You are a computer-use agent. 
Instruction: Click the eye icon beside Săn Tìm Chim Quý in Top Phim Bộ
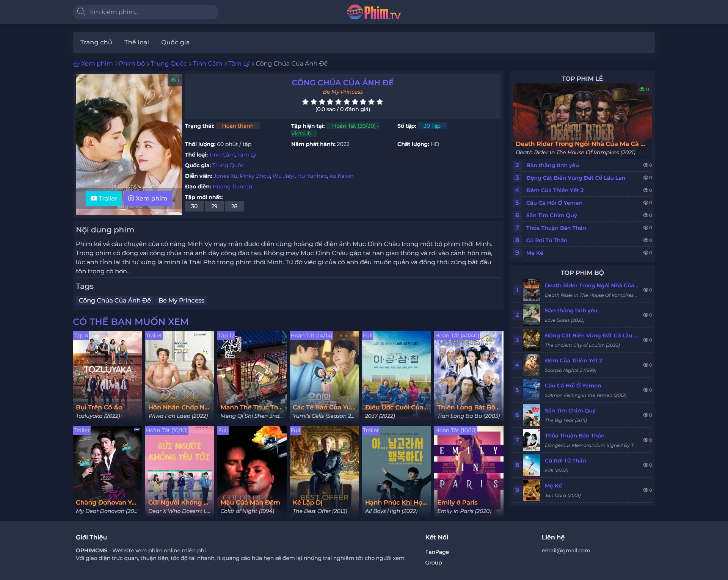(645, 415)
